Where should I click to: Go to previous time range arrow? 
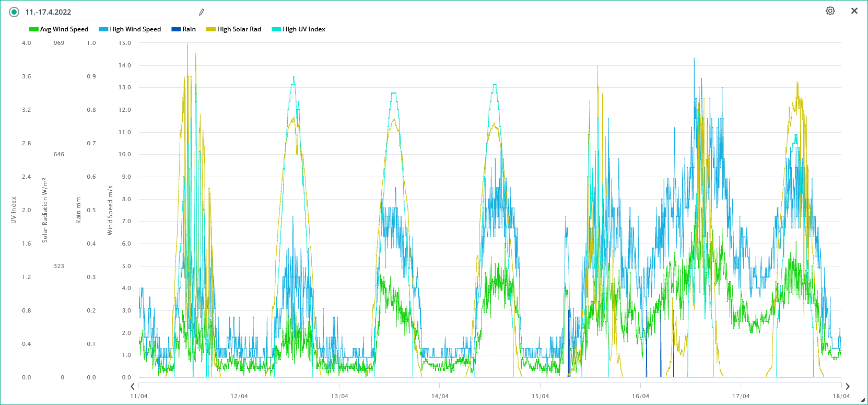click(x=133, y=386)
